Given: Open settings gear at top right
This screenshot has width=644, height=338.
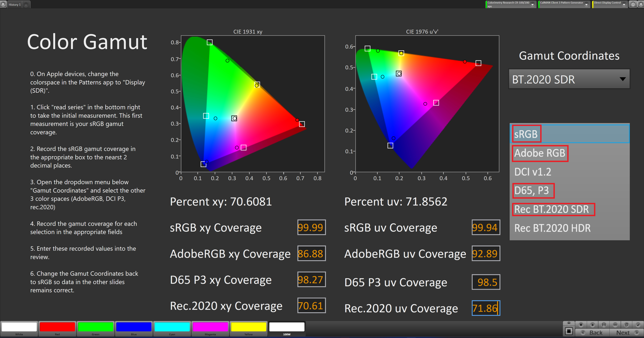Looking at the screenshot, I should tap(633, 4).
